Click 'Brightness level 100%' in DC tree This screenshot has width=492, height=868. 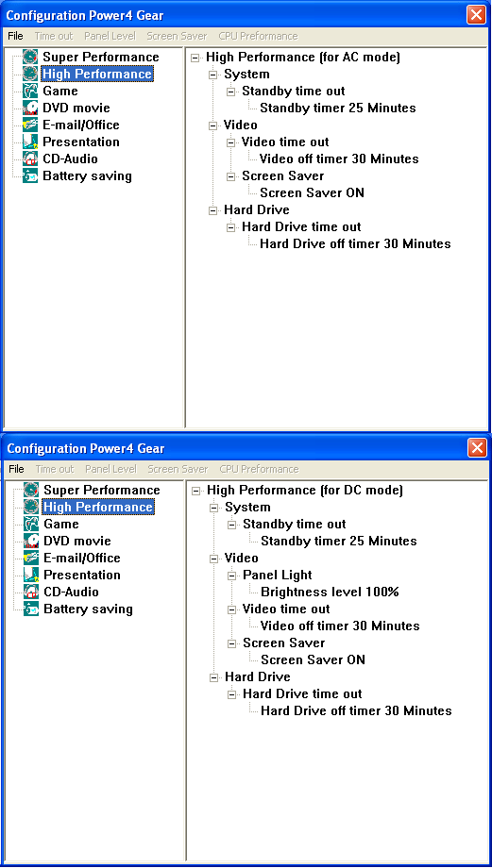tap(331, 592)
